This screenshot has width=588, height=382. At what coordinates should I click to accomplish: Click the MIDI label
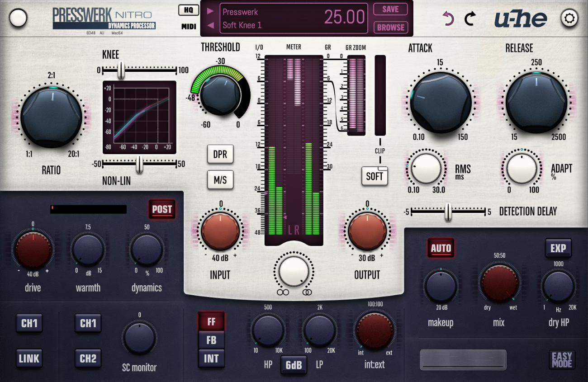[189, 27]
